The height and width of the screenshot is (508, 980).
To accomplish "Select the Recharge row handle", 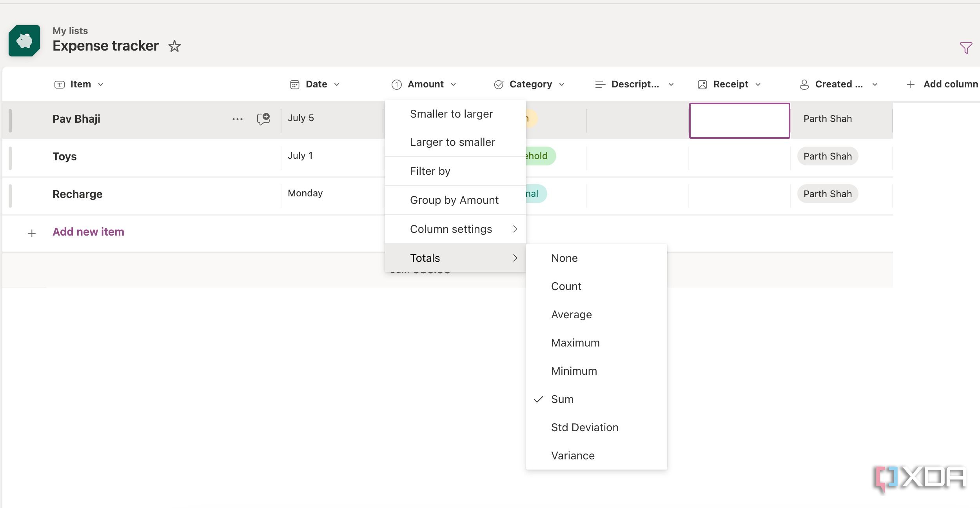I will (10, 196).
